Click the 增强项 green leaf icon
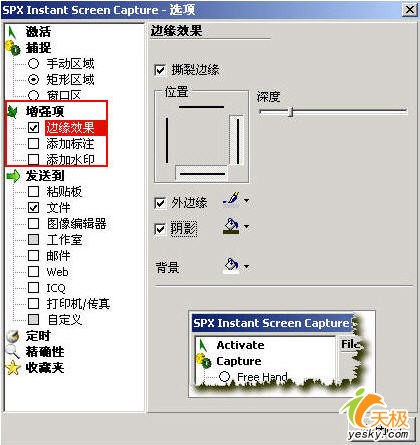420x445 pixels. tap(13, 112)
